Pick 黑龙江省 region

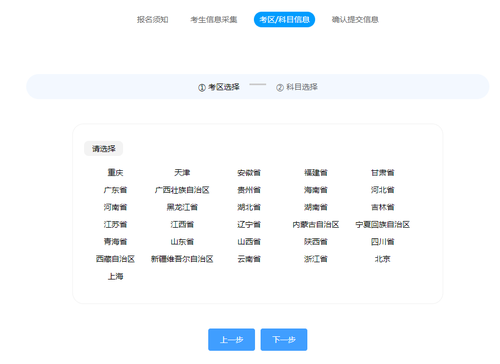tap(182, 207)
